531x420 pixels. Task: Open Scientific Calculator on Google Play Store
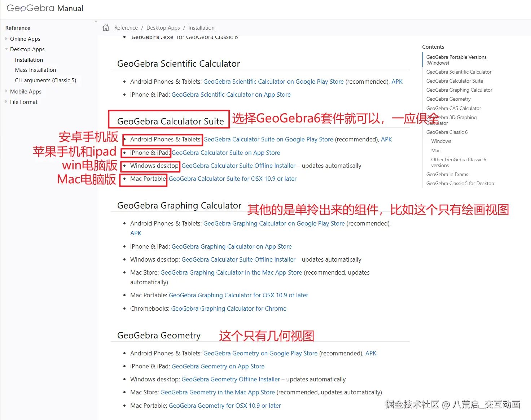click(273, 82)
